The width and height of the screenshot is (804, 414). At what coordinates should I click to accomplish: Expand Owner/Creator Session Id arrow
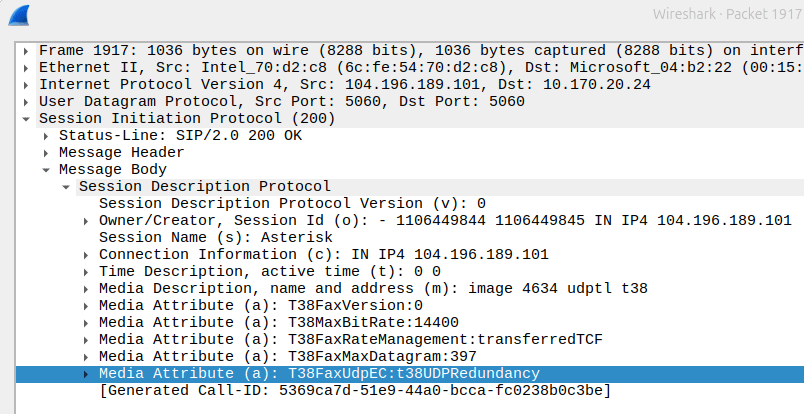coord(86,221)
